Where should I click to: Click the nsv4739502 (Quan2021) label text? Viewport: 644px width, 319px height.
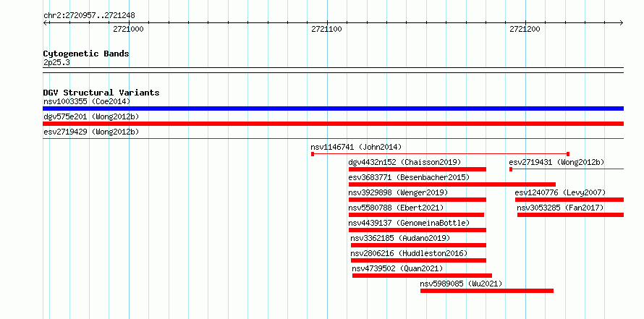[397, 268]
